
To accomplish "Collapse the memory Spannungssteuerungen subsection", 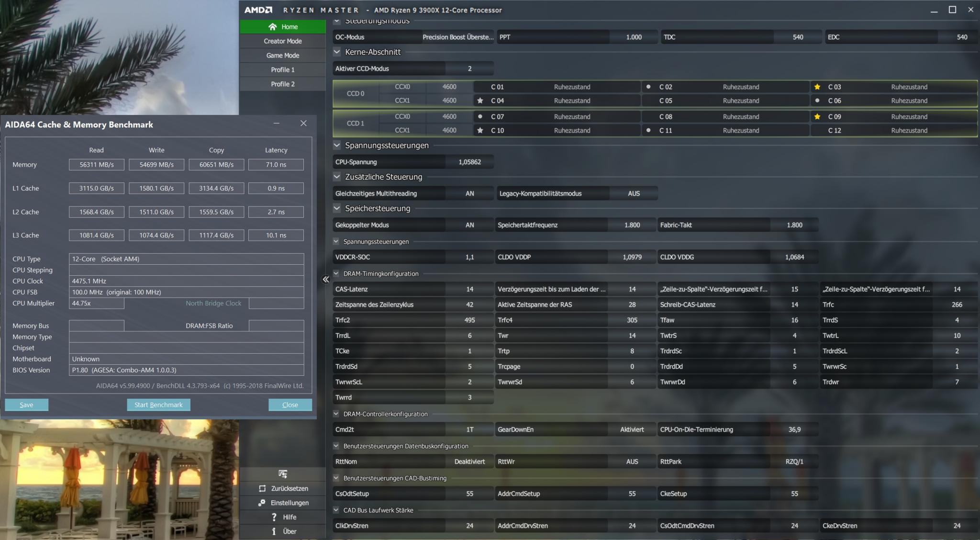I will coord(336,241).
